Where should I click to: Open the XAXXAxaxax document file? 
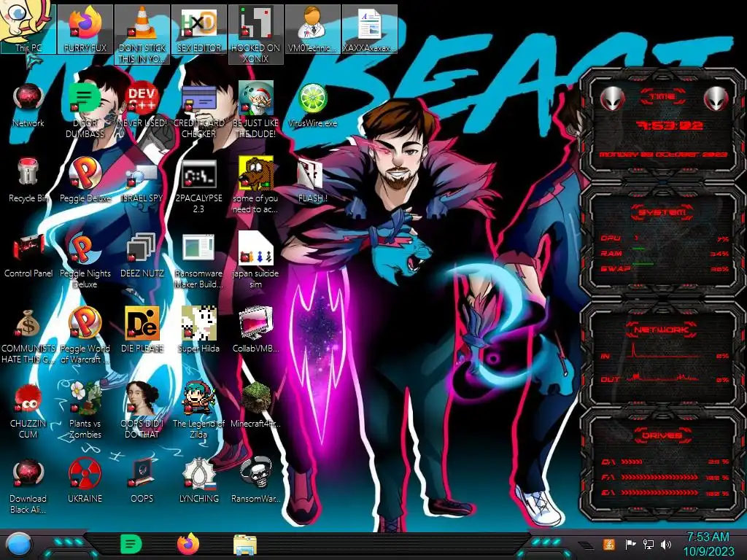[x=370, y=29]
